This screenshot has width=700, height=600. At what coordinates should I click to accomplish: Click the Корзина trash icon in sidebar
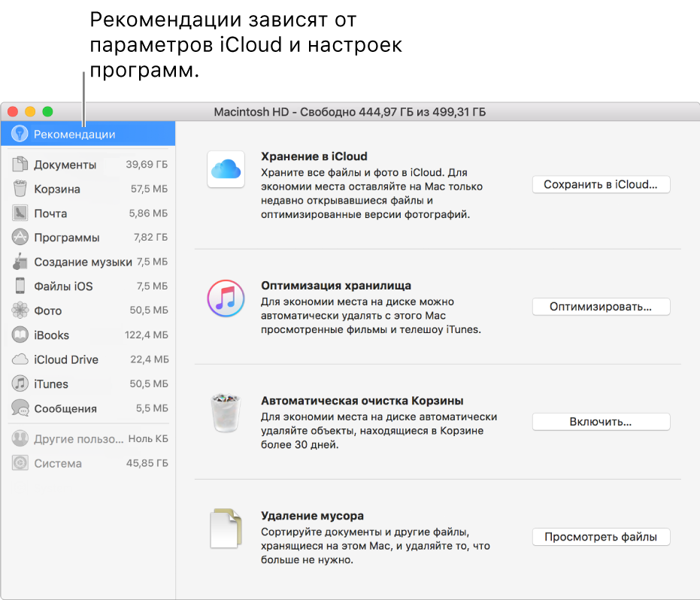pyautogui.click(x=20, y=189)
